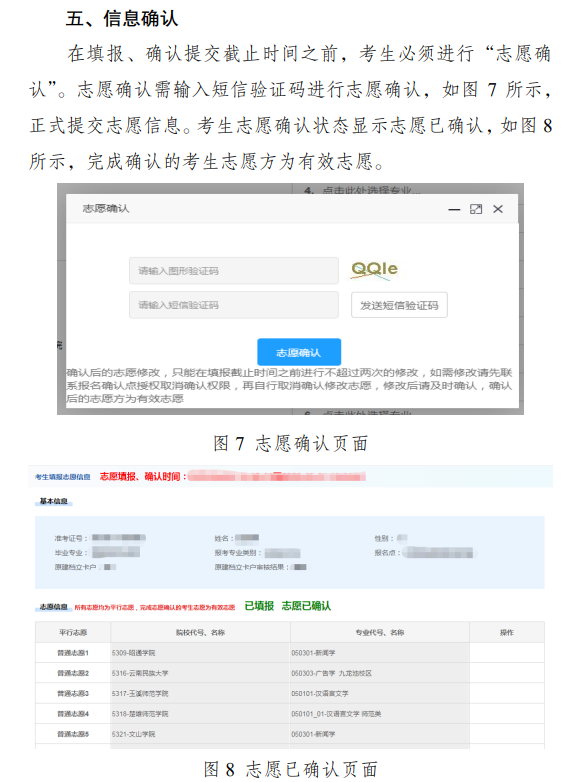This screenshot has width=586, height=782.
Task: Close the 志愿确认 dialog
Action: pos(498,209)
